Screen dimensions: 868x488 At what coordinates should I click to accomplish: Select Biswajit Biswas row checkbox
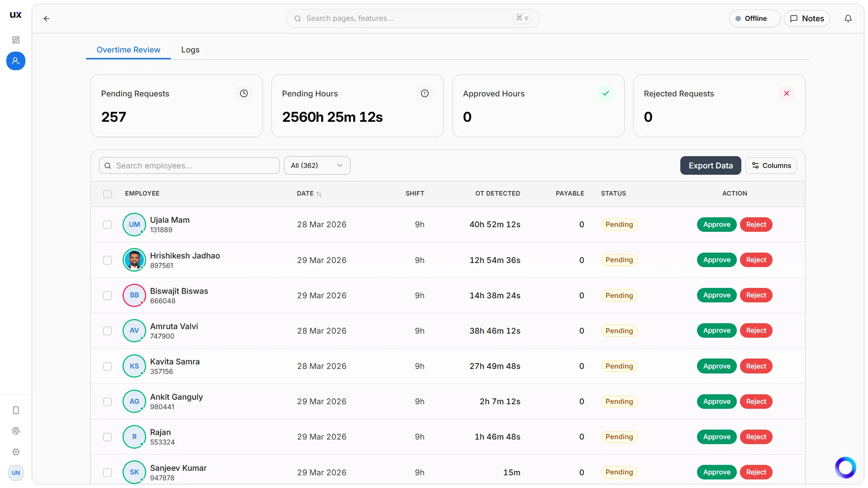pyautogui.click(x=107, y=296)
